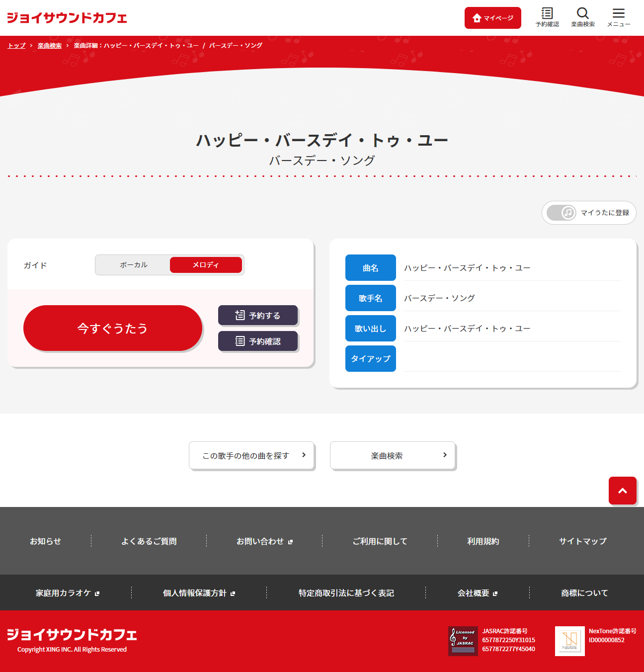
Task: Open 特定商取引法に基づく表記 footer link
Action: 346,593
